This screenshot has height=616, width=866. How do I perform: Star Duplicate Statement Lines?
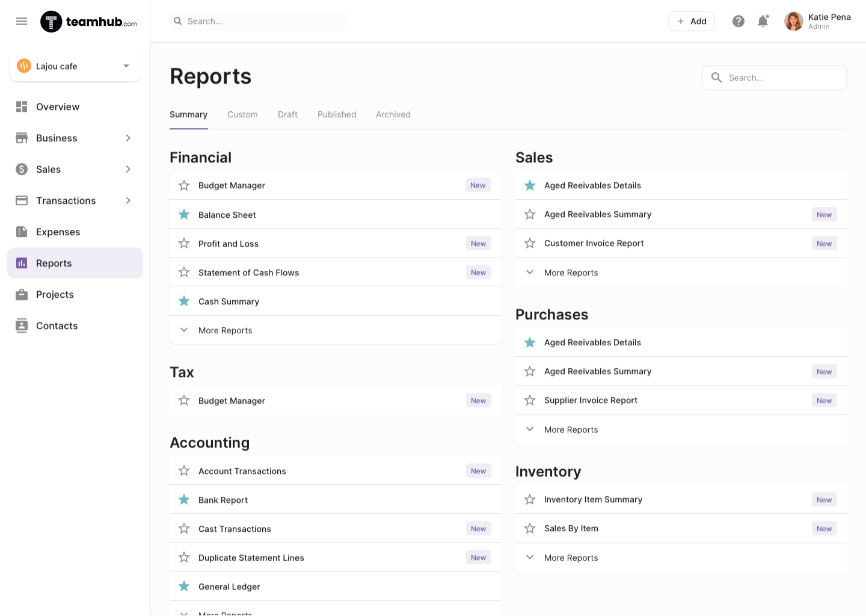point(184,557)
